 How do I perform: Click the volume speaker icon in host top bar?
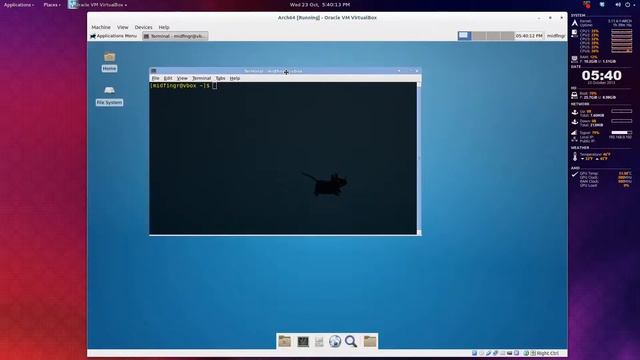618,5
